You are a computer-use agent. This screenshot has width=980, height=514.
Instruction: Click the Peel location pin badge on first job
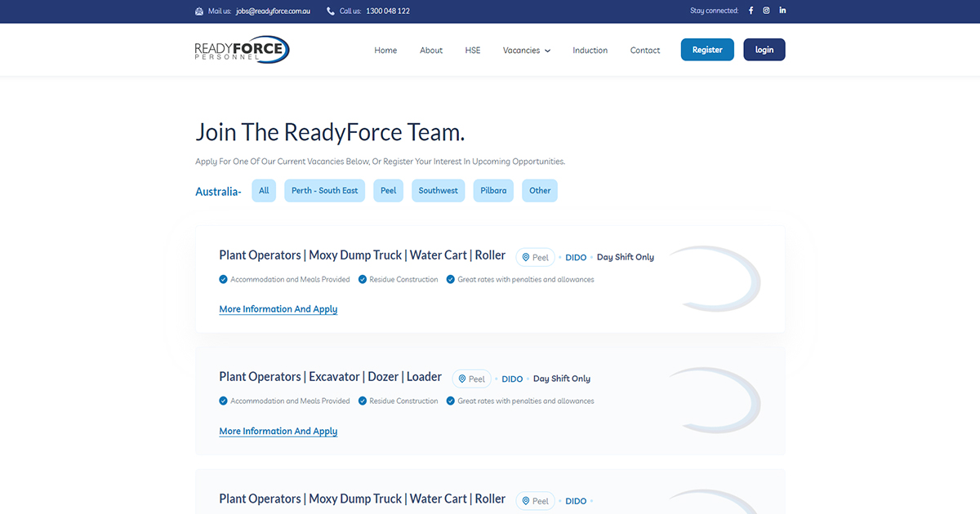pyautogui.click(x=535, y=256)
